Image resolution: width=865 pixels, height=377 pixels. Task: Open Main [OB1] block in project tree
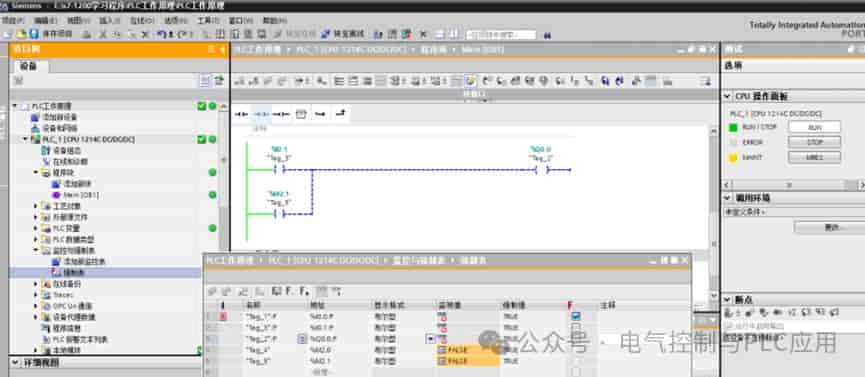click(81, 195)
